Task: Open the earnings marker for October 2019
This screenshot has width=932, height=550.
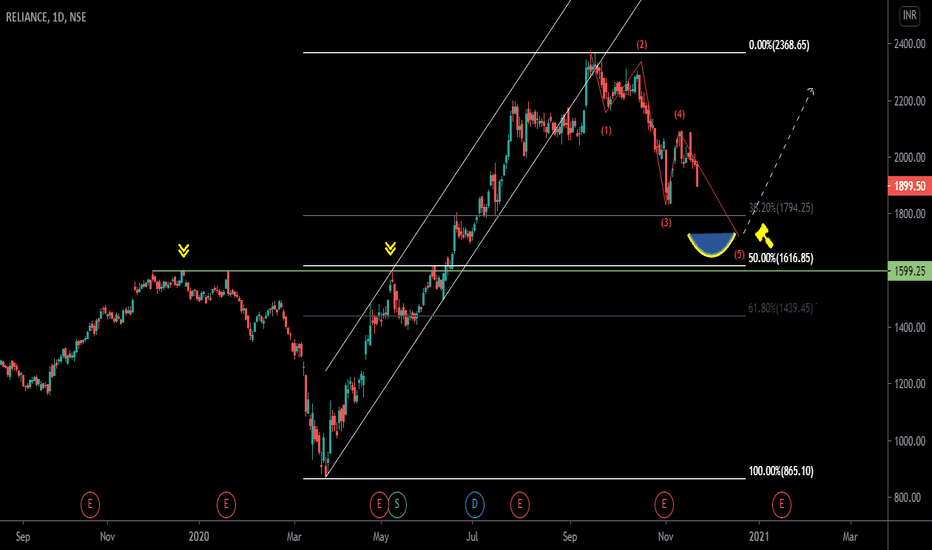Action: pos(90,504)
